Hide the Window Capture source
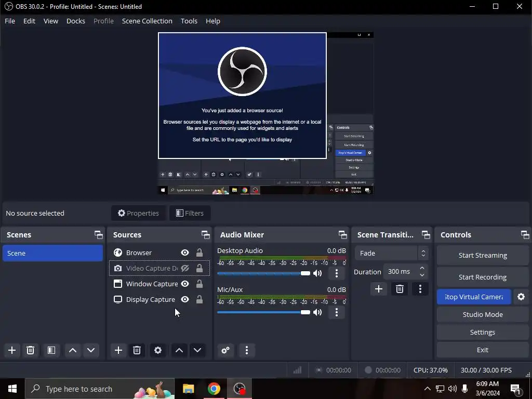Screen dimensions: 532x399 [x=185, y=284]
